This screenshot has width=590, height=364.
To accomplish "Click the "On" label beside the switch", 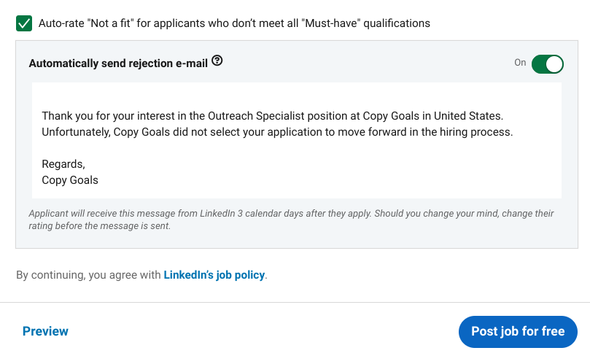I will click(x=520, y=63).
